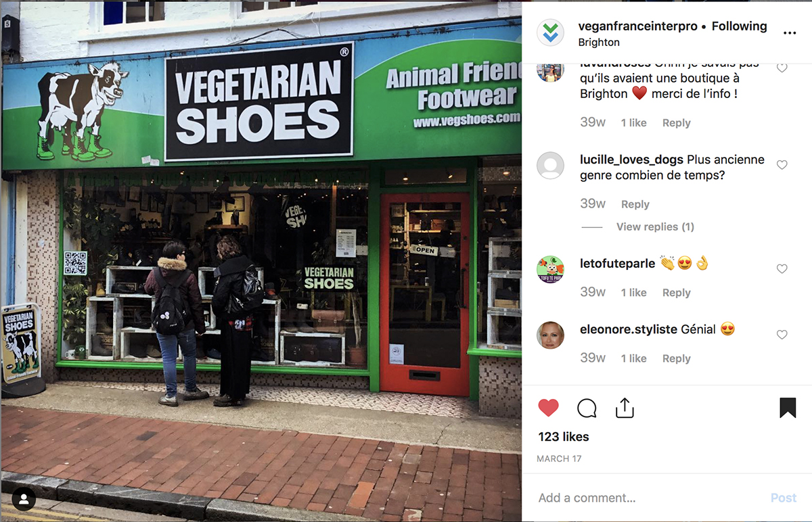
Task: Like the letofuteparle comment heart
Action: pos(782,268)
